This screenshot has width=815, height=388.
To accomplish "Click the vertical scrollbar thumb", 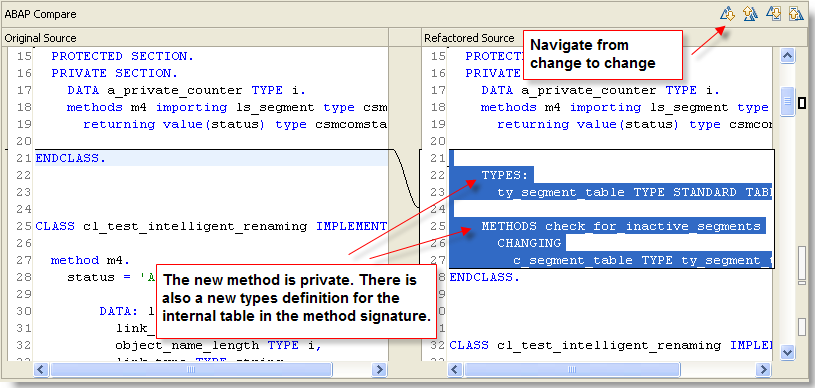I will click(x=788, y=102).
